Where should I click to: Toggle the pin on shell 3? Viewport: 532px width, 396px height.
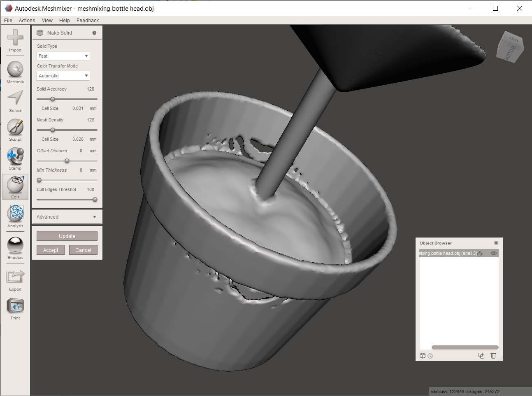point(480,253)
